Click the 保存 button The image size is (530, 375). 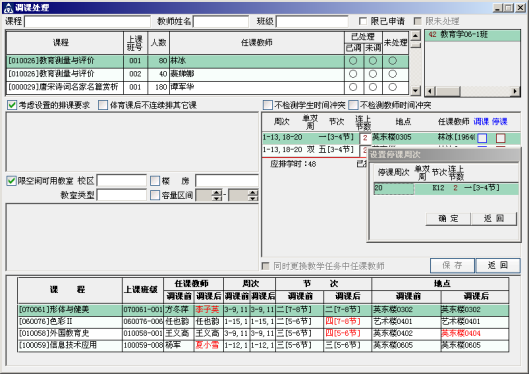pos(452,265)
